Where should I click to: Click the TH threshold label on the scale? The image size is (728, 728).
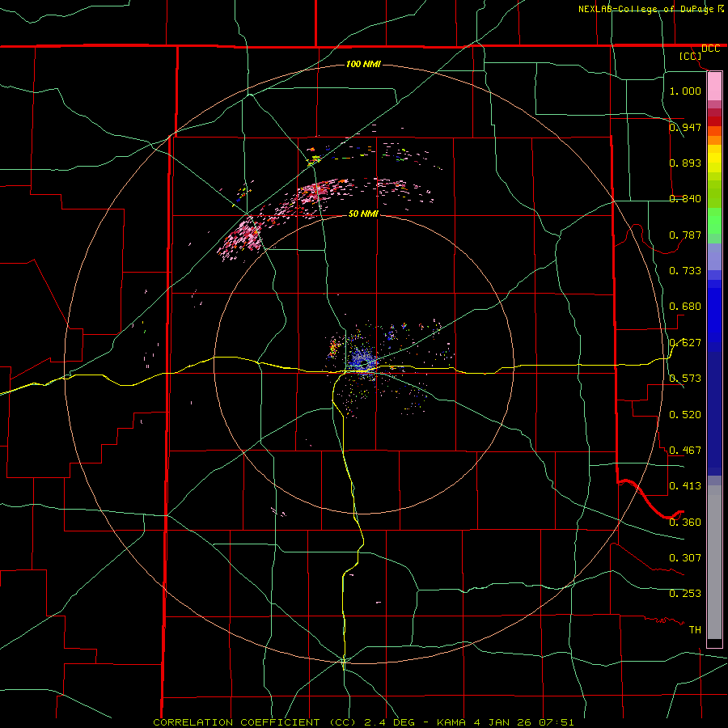point(695,629)
